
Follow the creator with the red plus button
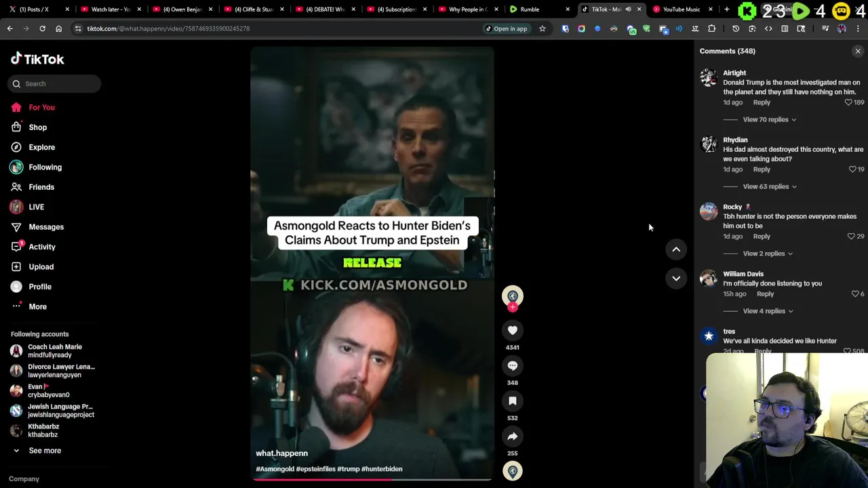513,308
